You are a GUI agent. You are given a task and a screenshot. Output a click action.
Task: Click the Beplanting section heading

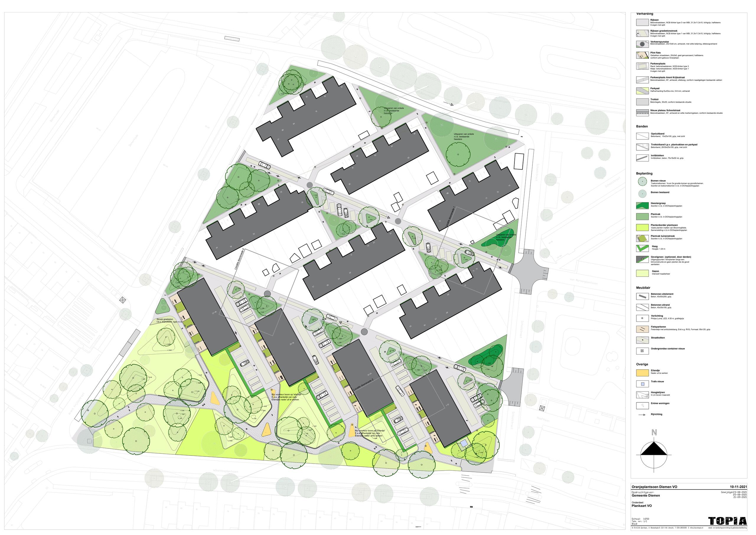644,173
